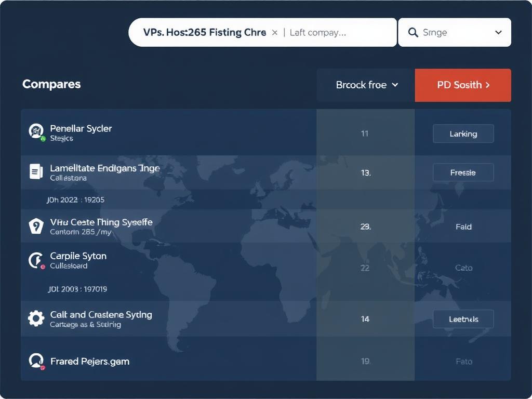Viewport: 532px width, 399px height.
Task: Open the Singe search dropdown
Action: click(498, 33)
